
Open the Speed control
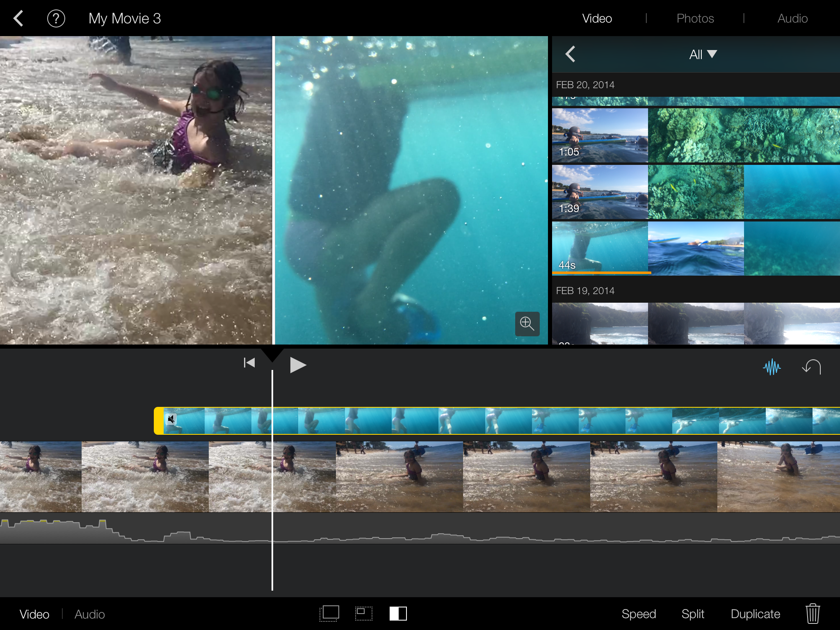click(x=639, y=614)
